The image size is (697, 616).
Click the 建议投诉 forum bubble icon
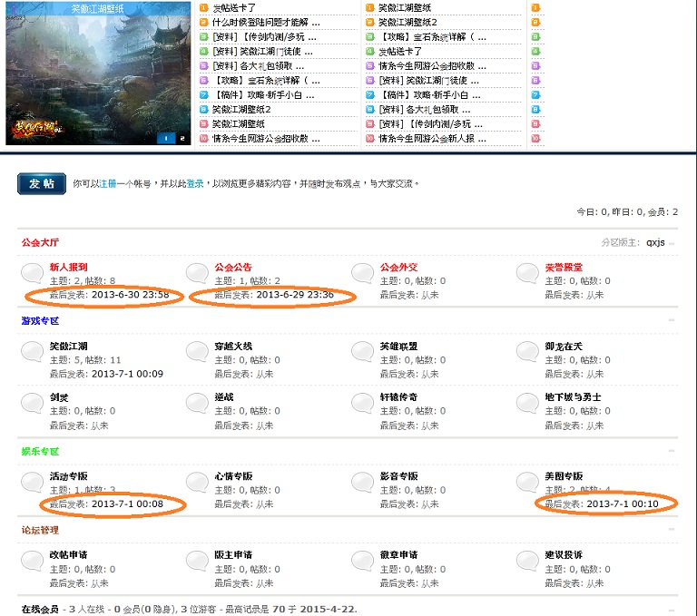(527, 560)
